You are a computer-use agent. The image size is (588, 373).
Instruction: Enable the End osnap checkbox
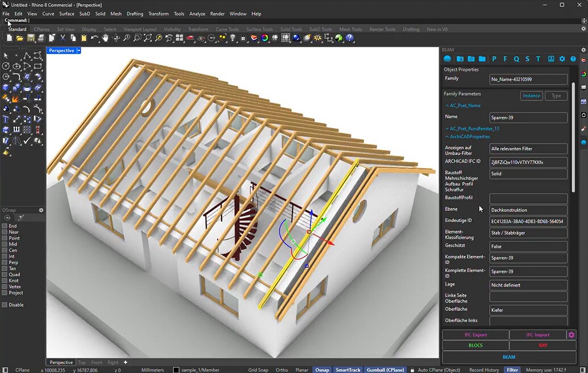pyautogui.click(x=5, y=226)
